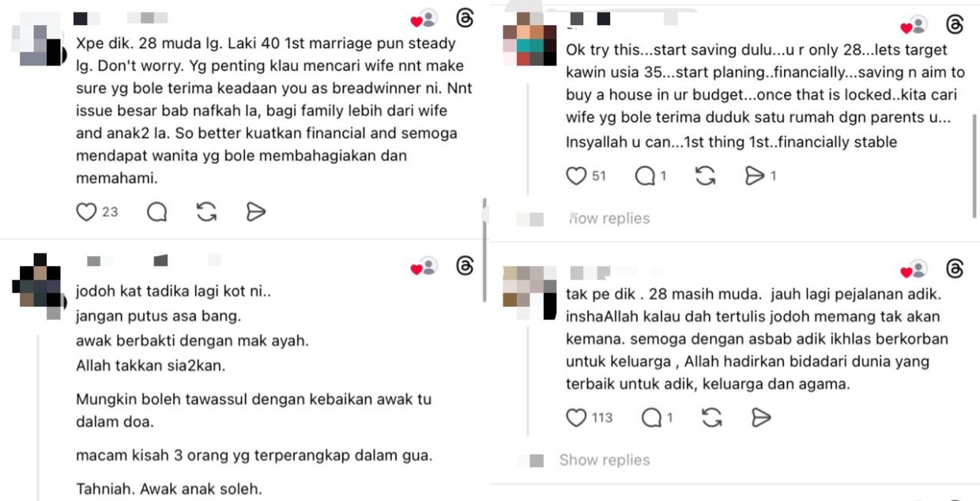Open Threads logo on the 'Xpe dik' comment

click(x=465, y=18)
